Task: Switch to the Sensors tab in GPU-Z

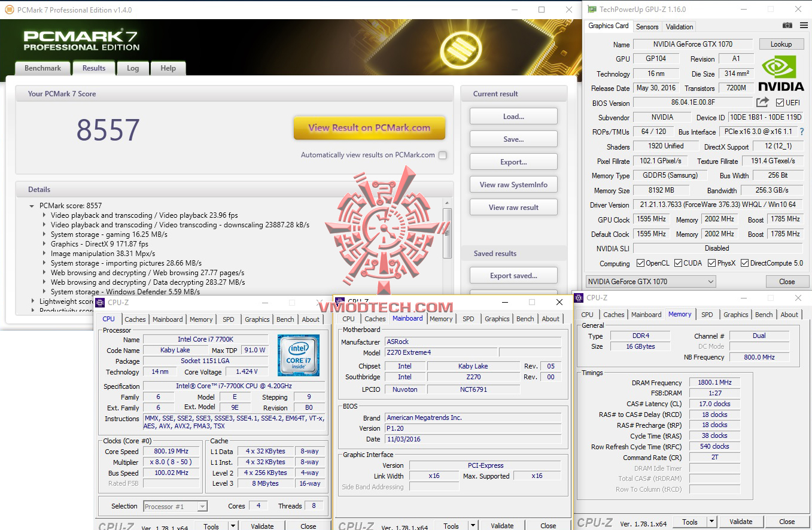Action: (647, 26)
